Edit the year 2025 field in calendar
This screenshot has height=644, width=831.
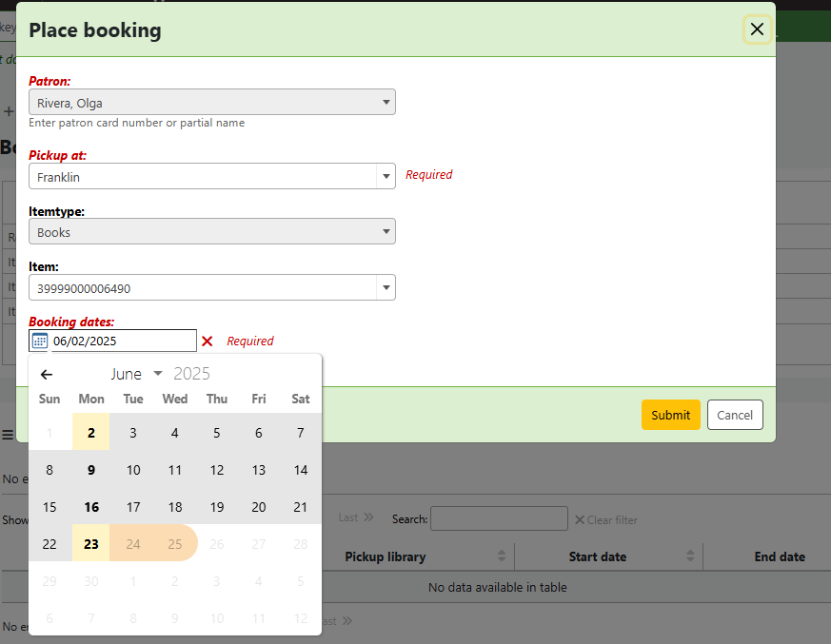point(192,374)
